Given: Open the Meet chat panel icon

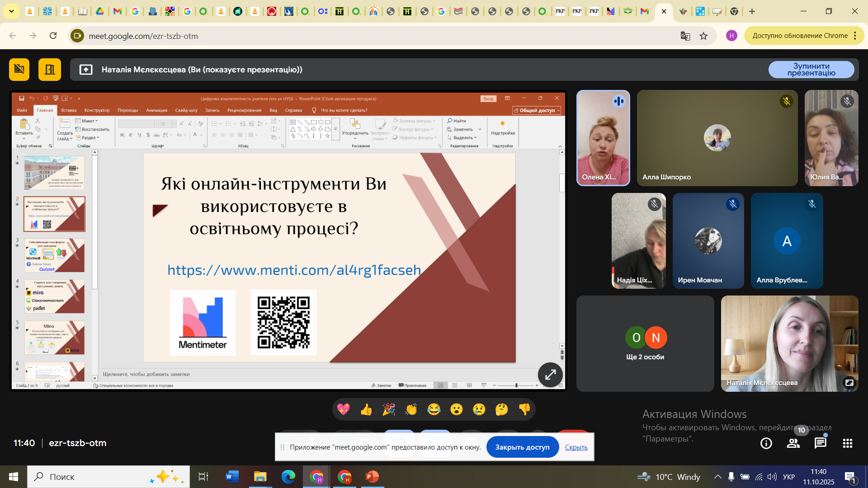Looking at the screenshot, I should 820,443.
